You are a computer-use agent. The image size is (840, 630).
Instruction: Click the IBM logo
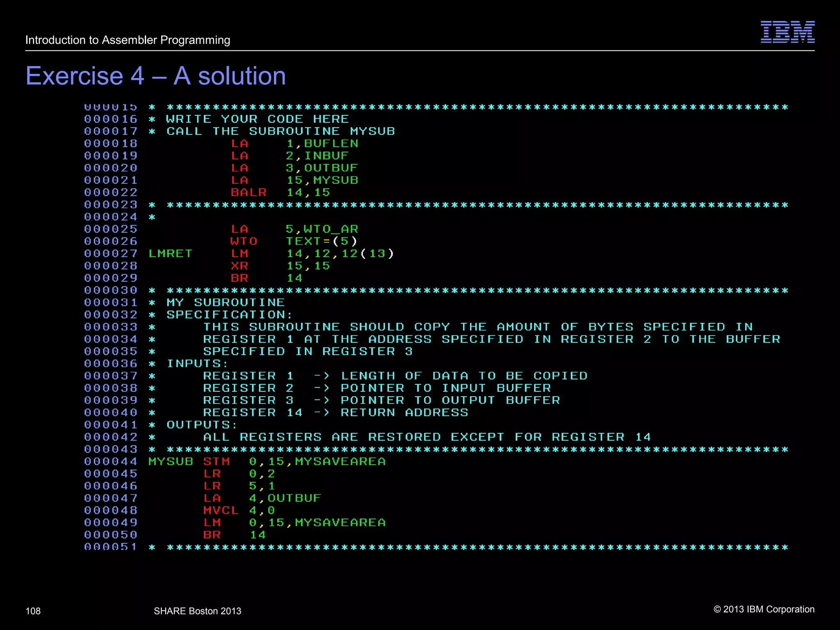tap(787, 32)
